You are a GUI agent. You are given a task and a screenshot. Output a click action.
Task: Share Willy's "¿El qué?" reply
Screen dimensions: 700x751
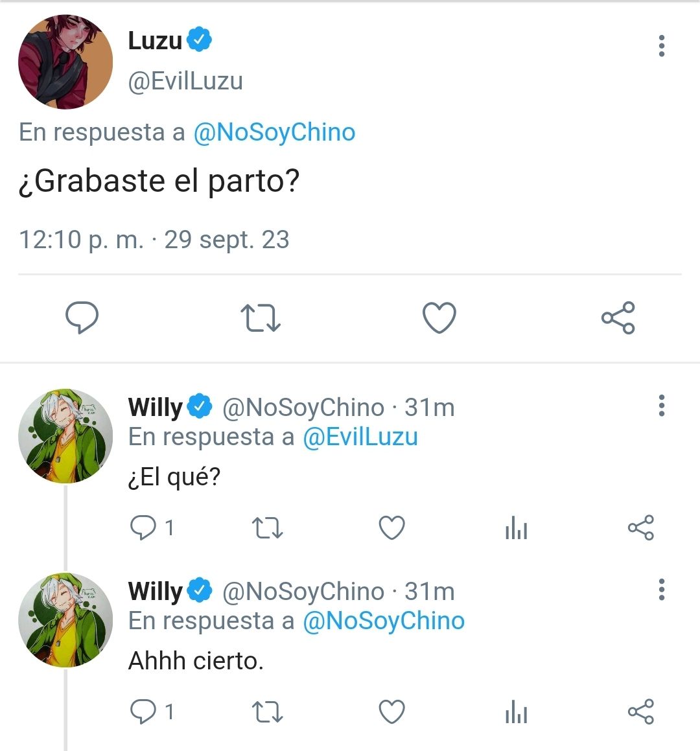coord(640,527)
